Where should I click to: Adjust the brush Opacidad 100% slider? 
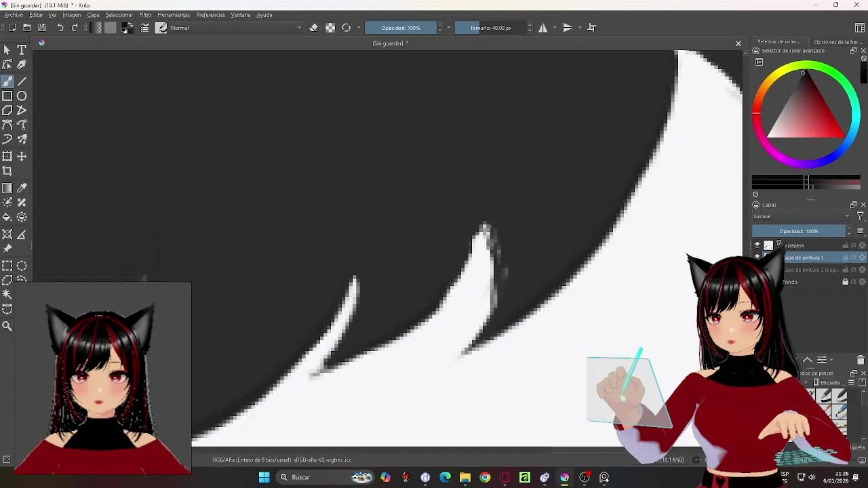(x=401, y=28)
